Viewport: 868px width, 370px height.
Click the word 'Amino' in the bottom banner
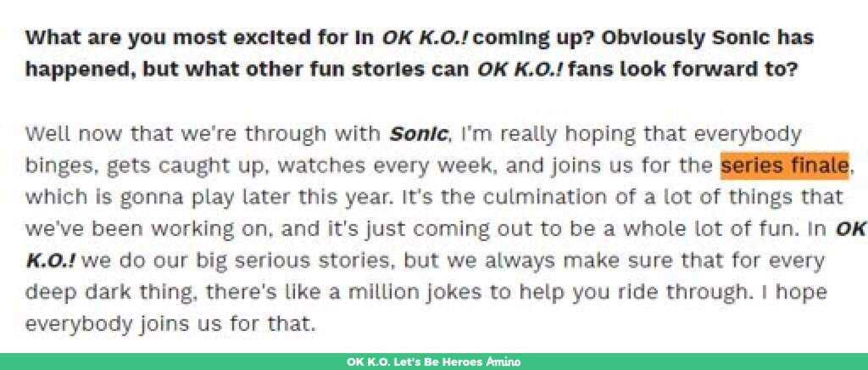504,362
